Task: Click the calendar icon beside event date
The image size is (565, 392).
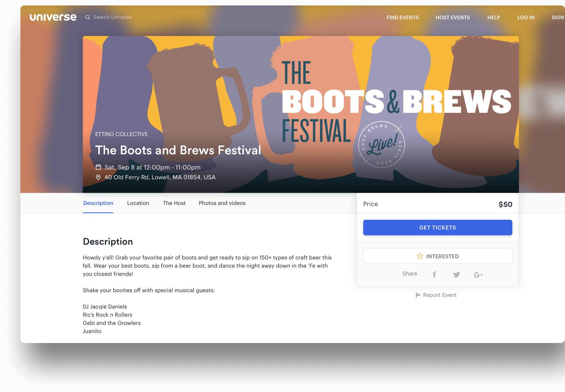Action: point(98,167)
